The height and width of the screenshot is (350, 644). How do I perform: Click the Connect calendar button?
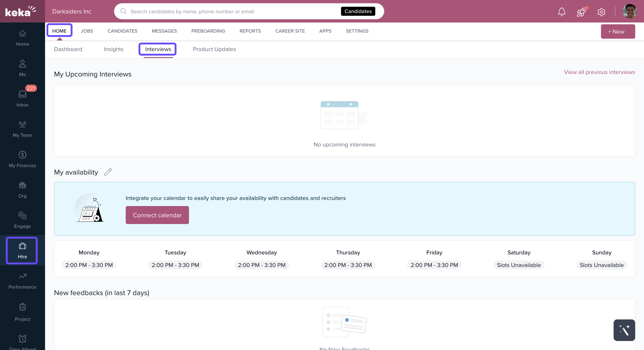[157, 215]
